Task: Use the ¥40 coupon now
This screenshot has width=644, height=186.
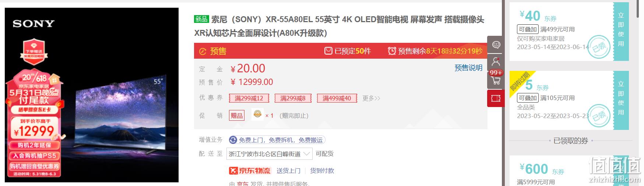Action: click(621, 30)
